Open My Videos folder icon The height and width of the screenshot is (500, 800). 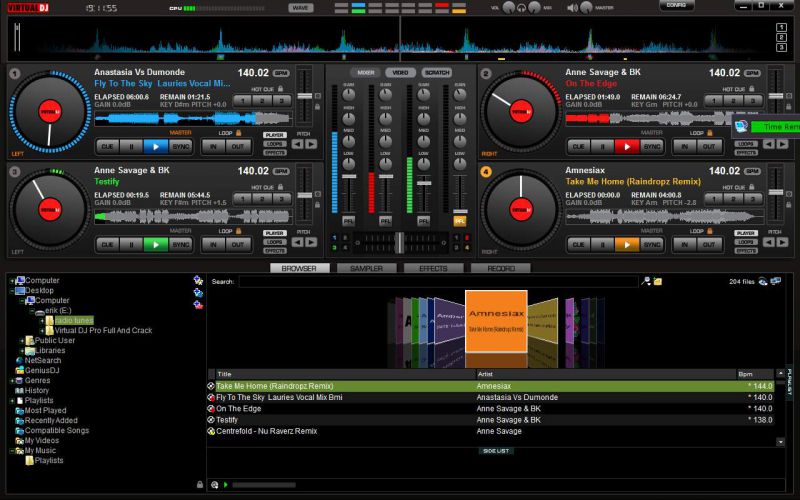pyautogui.click(x=20, y=440)
